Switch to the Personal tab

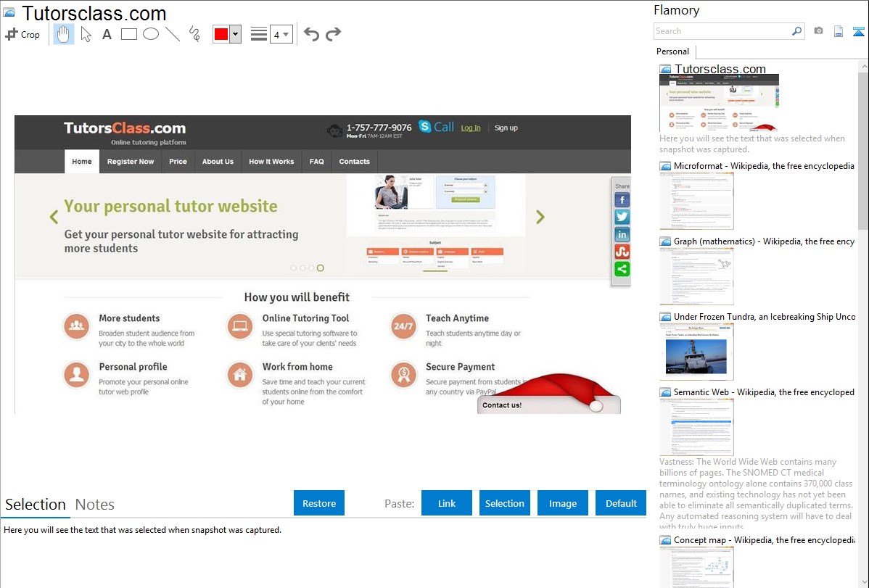[673, 51]
